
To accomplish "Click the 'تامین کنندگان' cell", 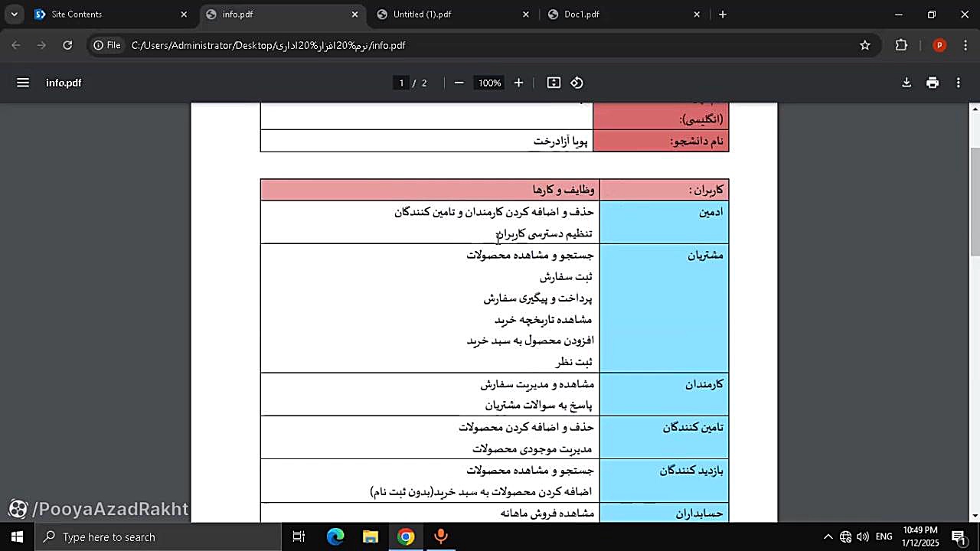I will point(664,438).
